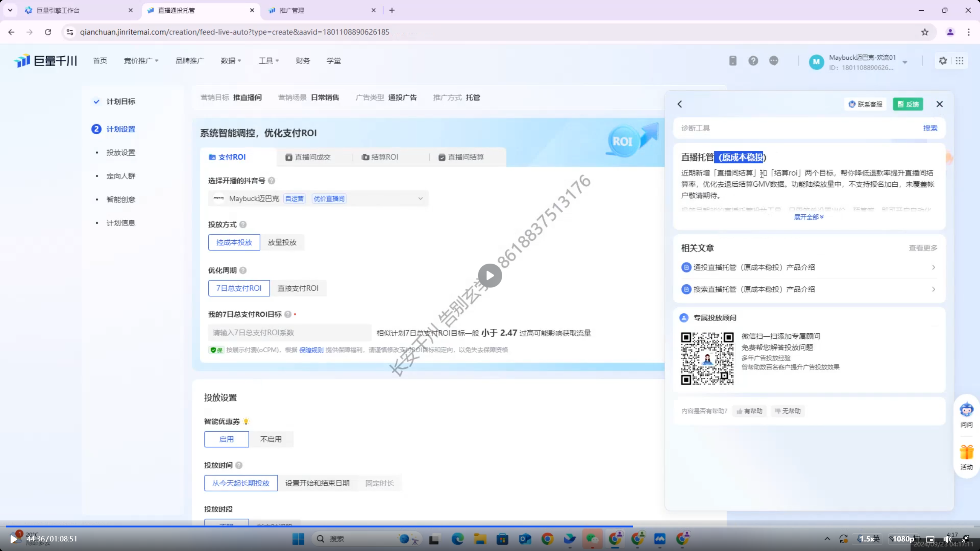Image resolution: width=980 pixels, height=551 pixels.
Task: Switch to the 结算ROI tab
Action: (x=380, y=157)
